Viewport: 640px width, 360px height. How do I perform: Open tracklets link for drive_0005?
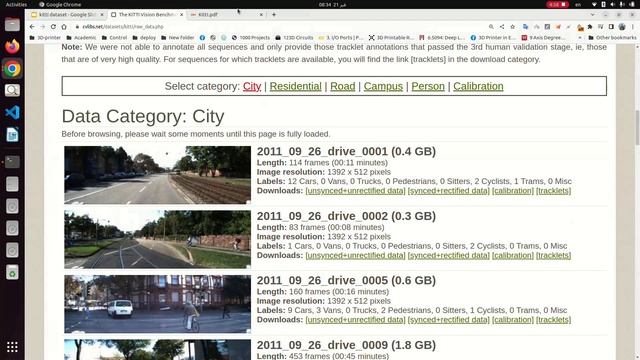click(x=553, y=320)
